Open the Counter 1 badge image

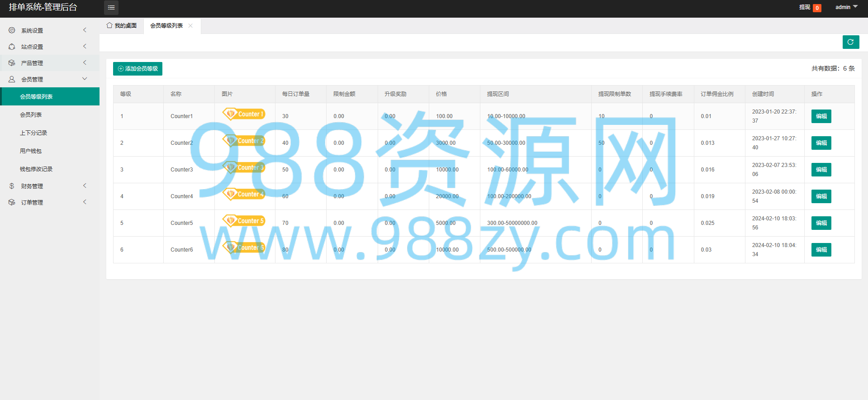244,114
